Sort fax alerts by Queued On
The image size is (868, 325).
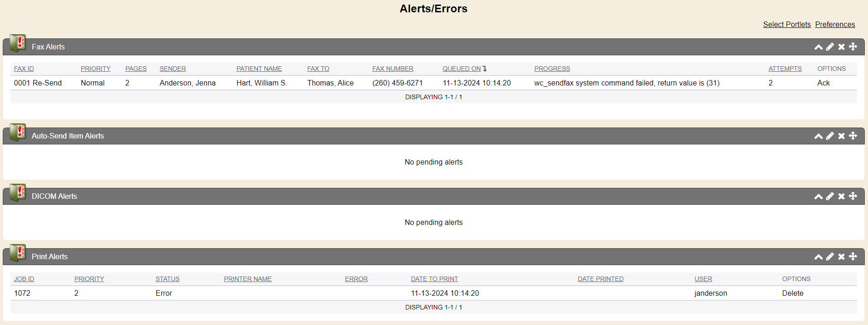pyautogui.click(x=462, y=69)
